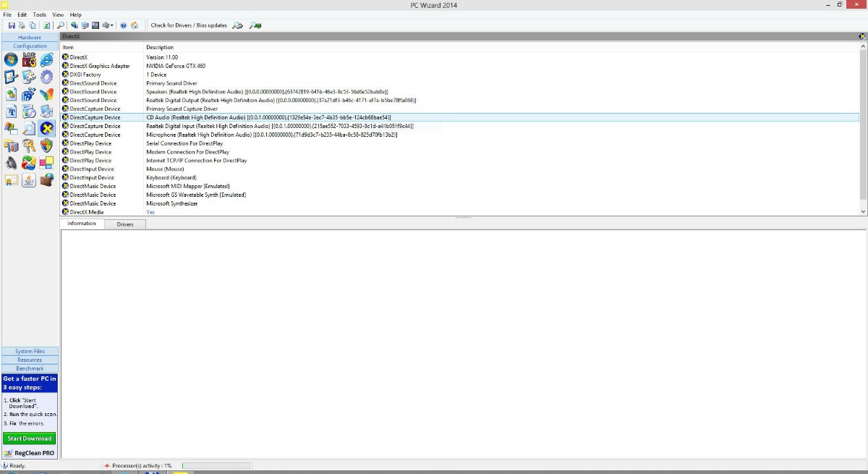Select the security shield sidebar icon

pyautogui.click(x=46, y=146)
